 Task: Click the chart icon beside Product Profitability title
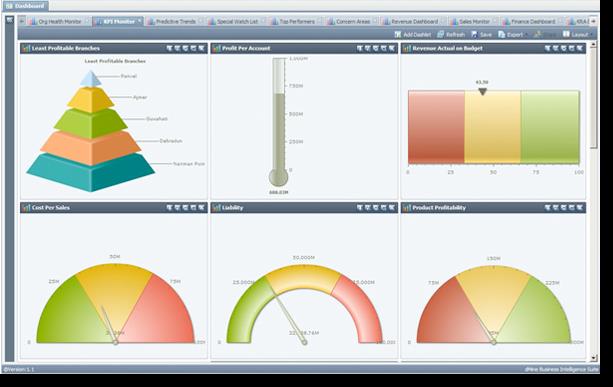(x=407, y=208)
